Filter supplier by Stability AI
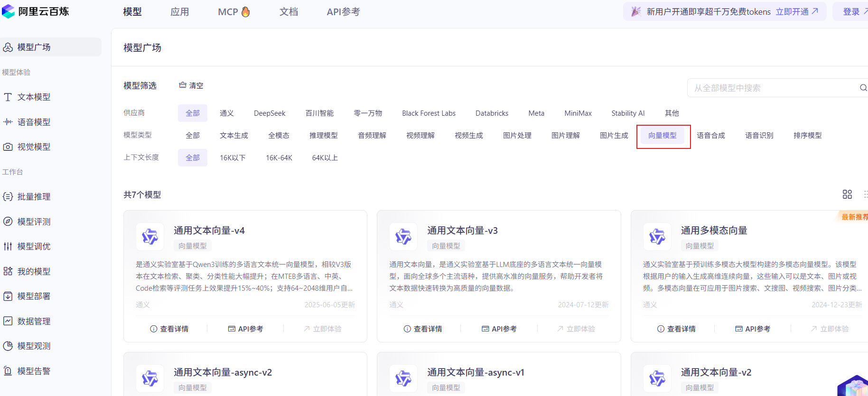Screen dimensions: 868x396 pyautogui.click(x=628, y=113)
